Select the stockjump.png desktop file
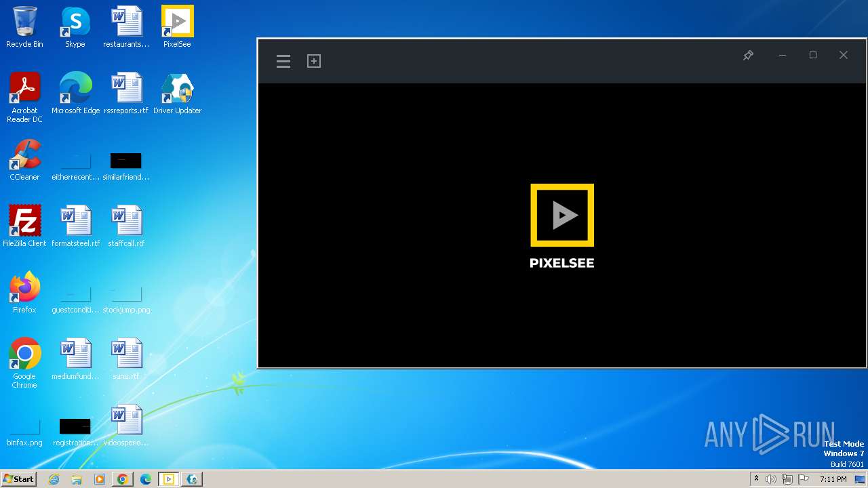Screen dimensions: 868x488 point(126,299)
